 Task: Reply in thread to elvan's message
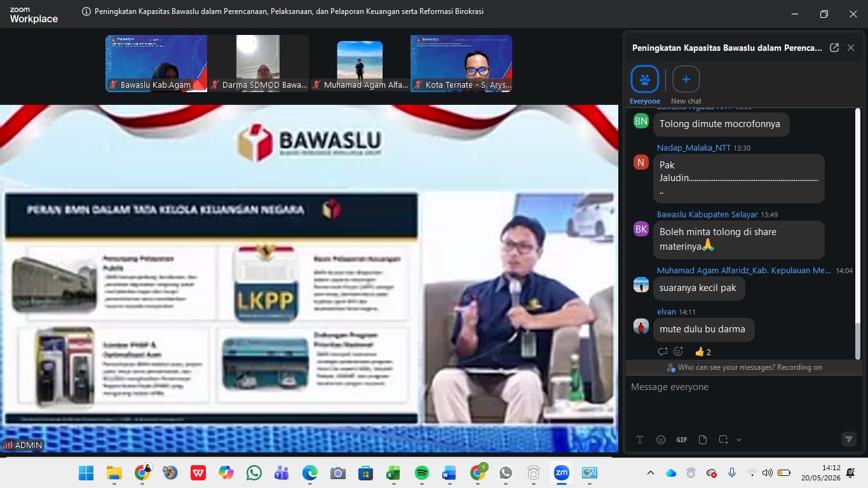click(663, 351)
